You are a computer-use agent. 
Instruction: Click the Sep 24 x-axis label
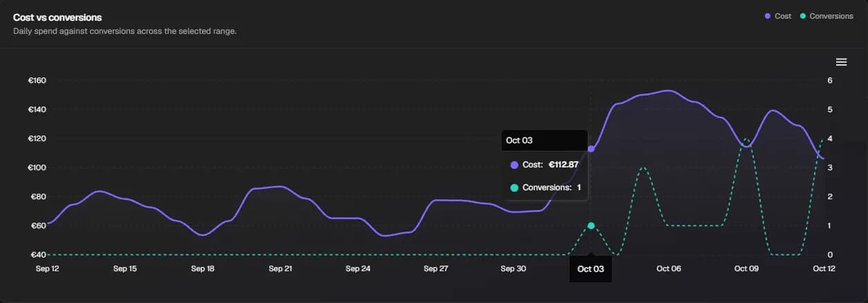coord(357,268)
